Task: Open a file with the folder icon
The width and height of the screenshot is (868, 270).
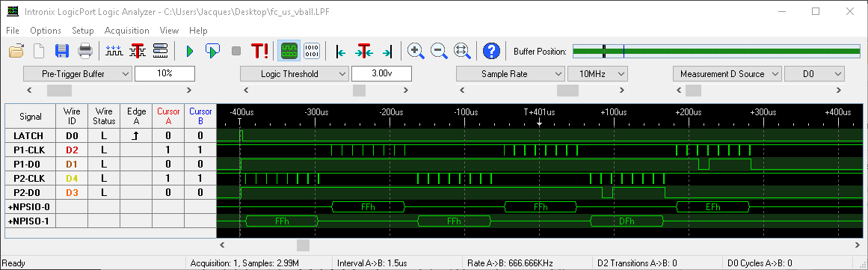Action: [x=16, y=52]
